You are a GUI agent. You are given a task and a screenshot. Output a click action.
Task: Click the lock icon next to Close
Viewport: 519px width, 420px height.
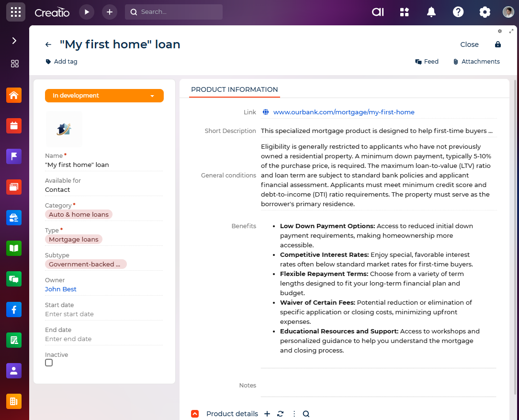[x=498, y=44]
